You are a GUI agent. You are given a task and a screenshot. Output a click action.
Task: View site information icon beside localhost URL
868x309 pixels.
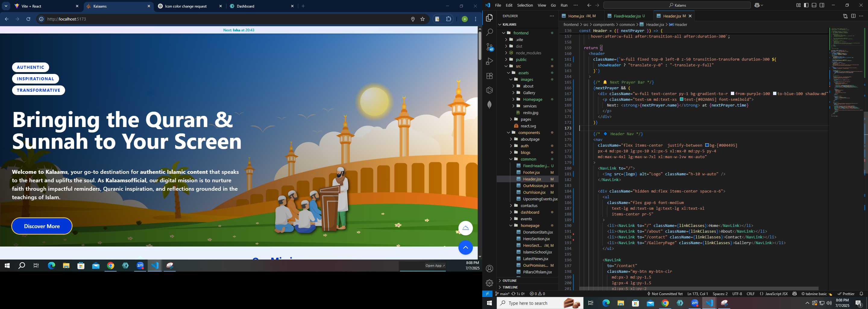[41, 19]
